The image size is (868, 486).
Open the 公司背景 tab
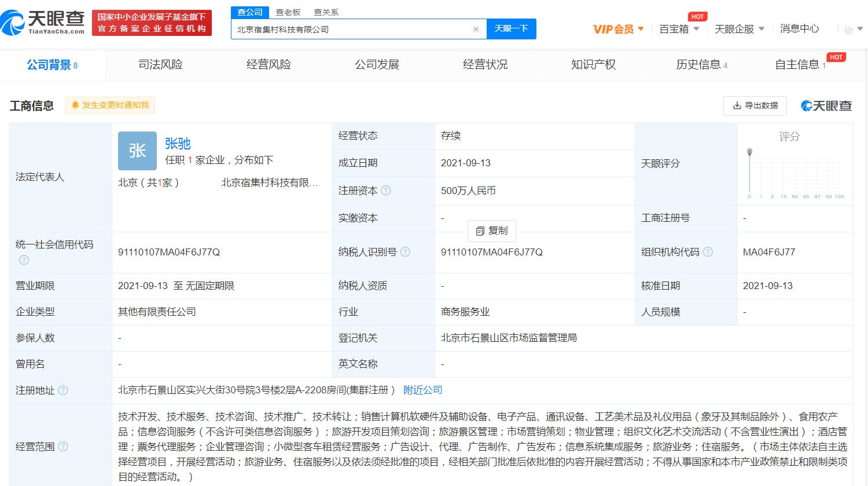pos(52,65)
